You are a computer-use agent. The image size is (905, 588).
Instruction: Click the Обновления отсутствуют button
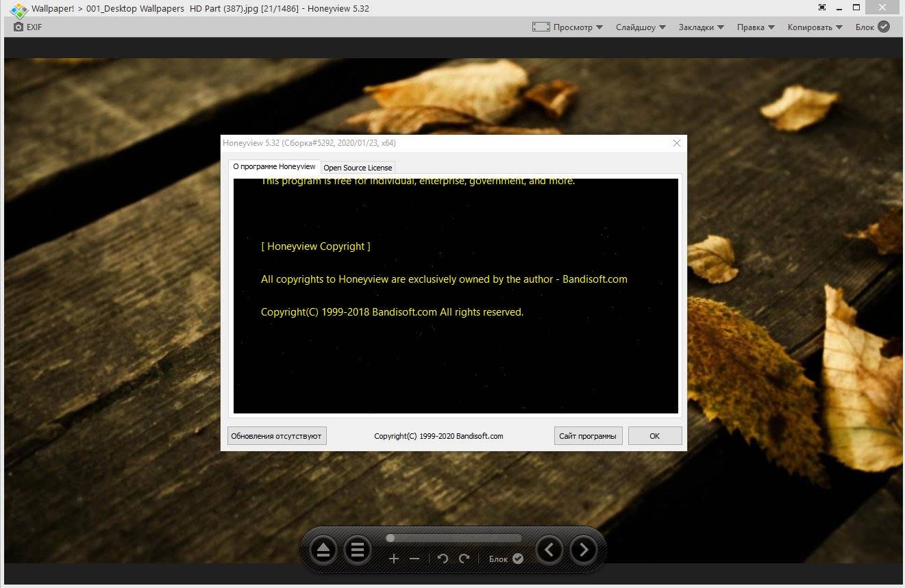277,436
